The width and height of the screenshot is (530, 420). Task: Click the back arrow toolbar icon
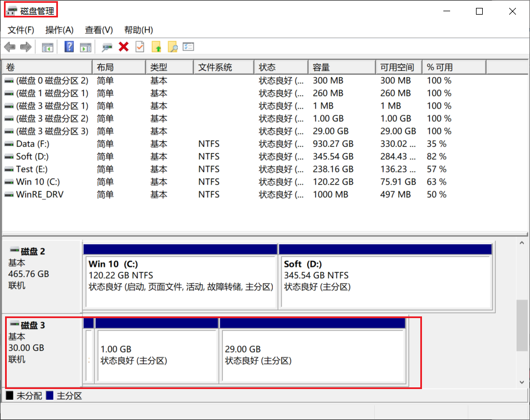pyautogui.click(x=10, y=47)
